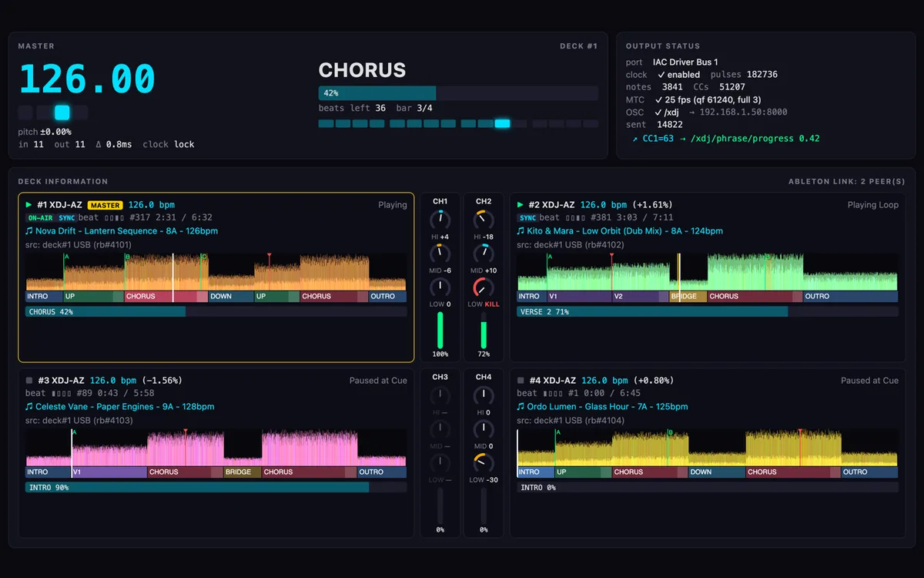This screenshot has width=924, height=578.
Task: Click the CH4 MID knob
Action: (x=484, y=429)
